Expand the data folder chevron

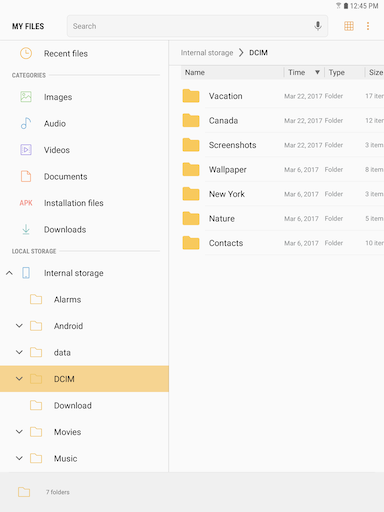[x=19, y=352]
